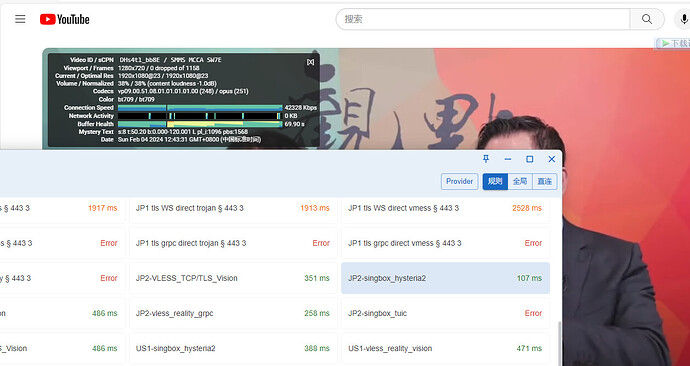This screenshot has height=366, width=690.
Task: Click the 471 ms latency value
Action: [529, 348]
